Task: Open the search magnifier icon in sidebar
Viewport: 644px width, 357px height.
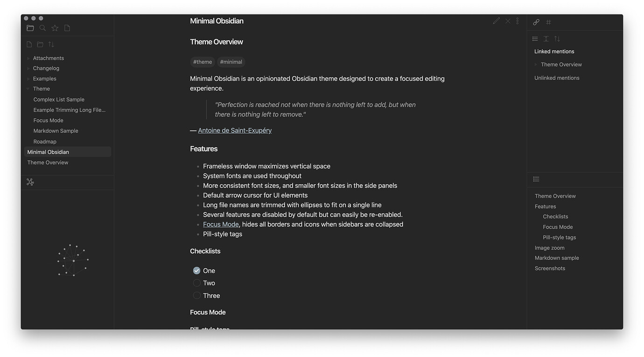Action: coord(42,28)
